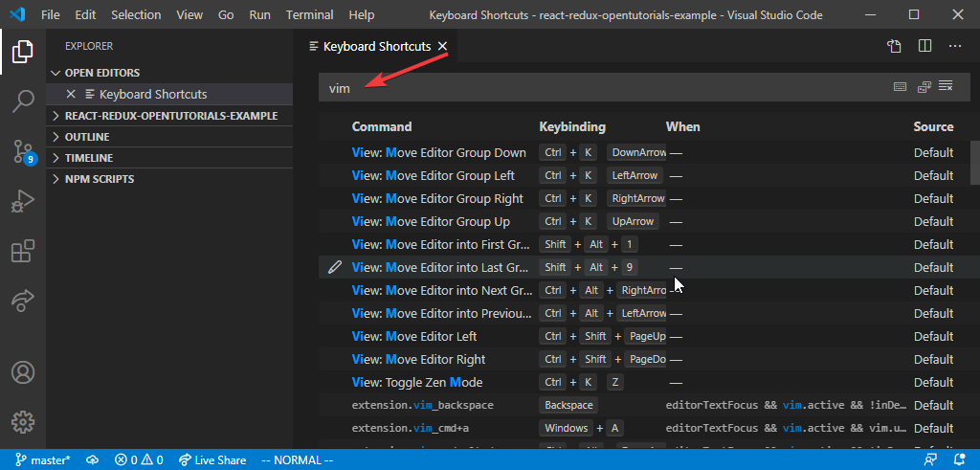Open notifications bell in status bar

pyautogui.click(x=957, y=460)
